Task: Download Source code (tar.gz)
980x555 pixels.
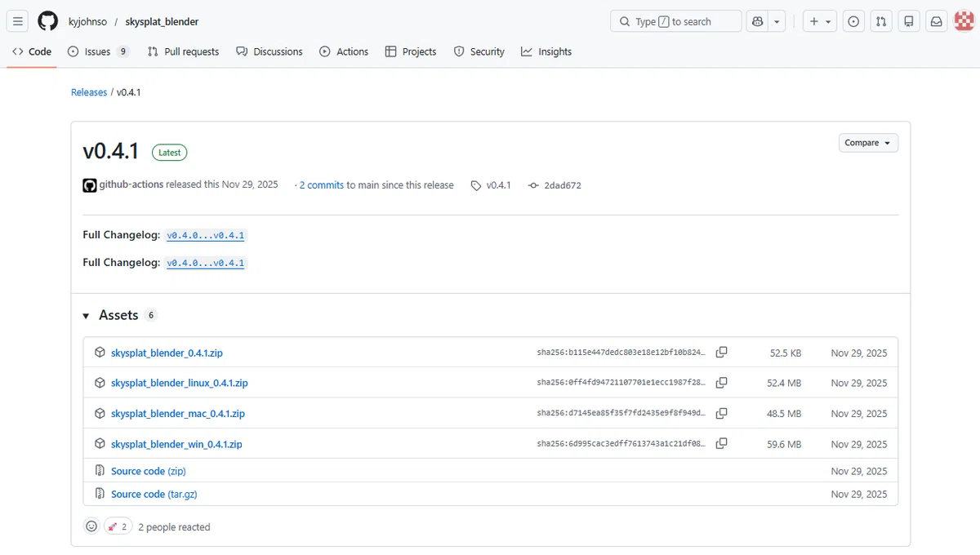Action: 154,494
